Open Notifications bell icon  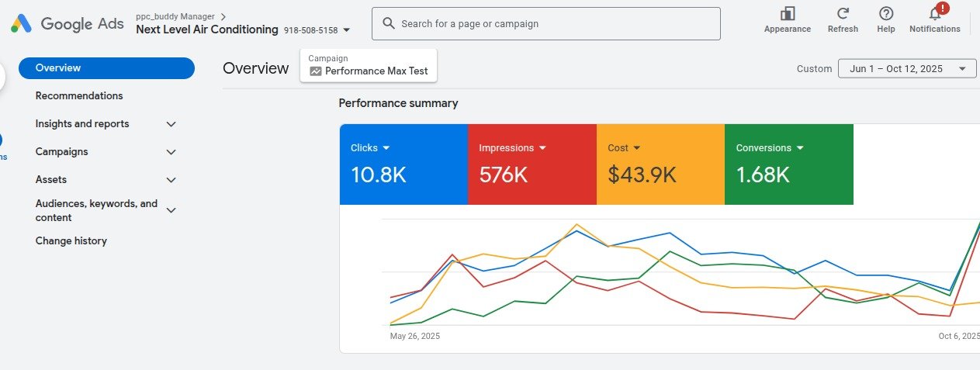coord(935,14)
